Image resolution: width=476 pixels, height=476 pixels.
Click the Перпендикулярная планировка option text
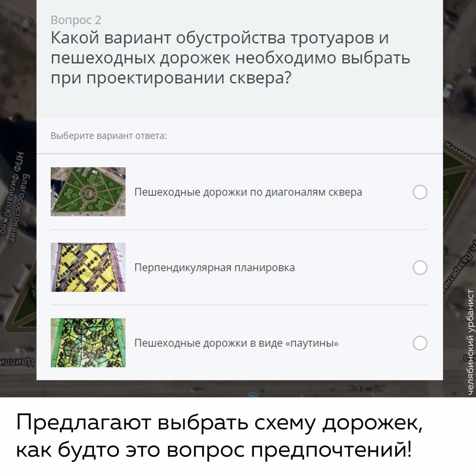coord(215,268)
